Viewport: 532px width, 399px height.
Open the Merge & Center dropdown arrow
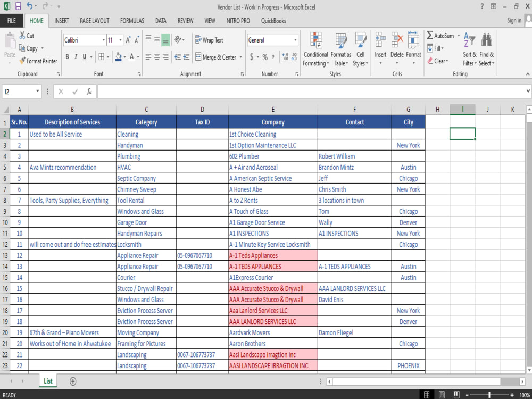(240, 57)
